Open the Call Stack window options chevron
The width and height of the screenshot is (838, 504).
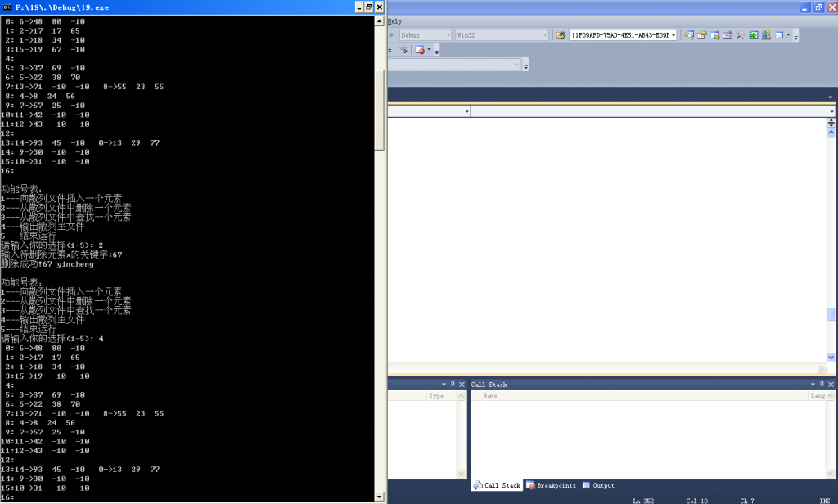point(813,384)
